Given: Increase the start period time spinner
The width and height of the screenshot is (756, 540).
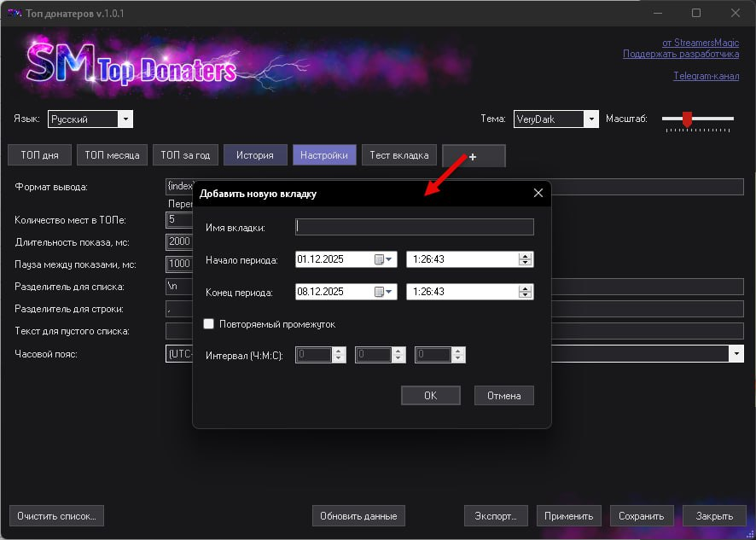Looking at the screenshot, I should (526, 256).
